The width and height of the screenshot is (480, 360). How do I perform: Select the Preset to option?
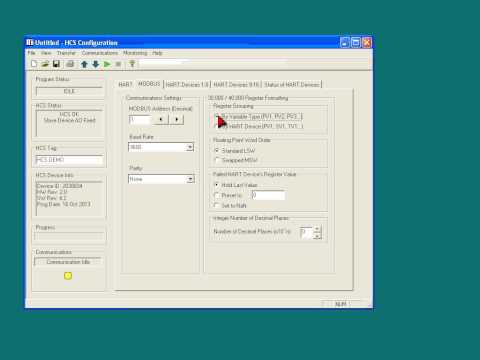coord(228,195)
